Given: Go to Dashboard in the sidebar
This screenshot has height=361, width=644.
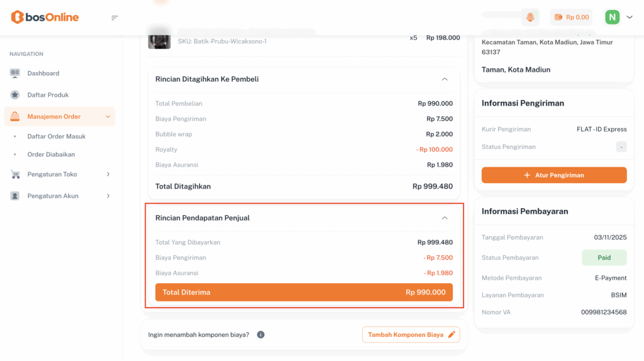Looking at the screenshot, I should pyautogui.click(x=43, y=73).
